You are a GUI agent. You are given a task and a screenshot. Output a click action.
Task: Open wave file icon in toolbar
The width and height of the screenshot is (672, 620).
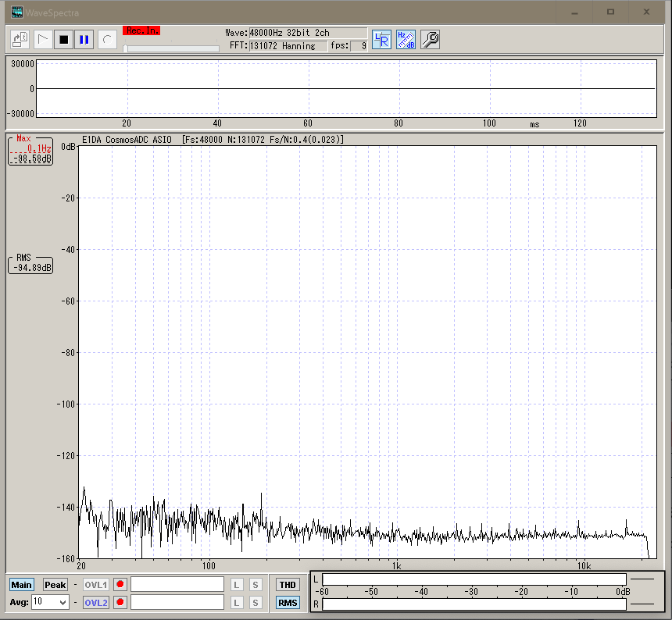20,40
